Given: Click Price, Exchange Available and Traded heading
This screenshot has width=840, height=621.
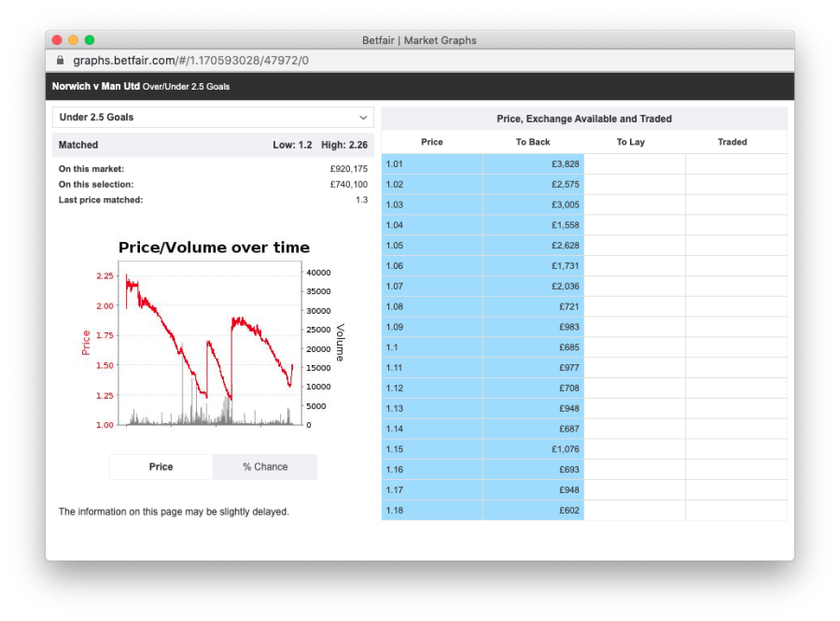Looking at the screenshot, I should (x=584, y=119).
